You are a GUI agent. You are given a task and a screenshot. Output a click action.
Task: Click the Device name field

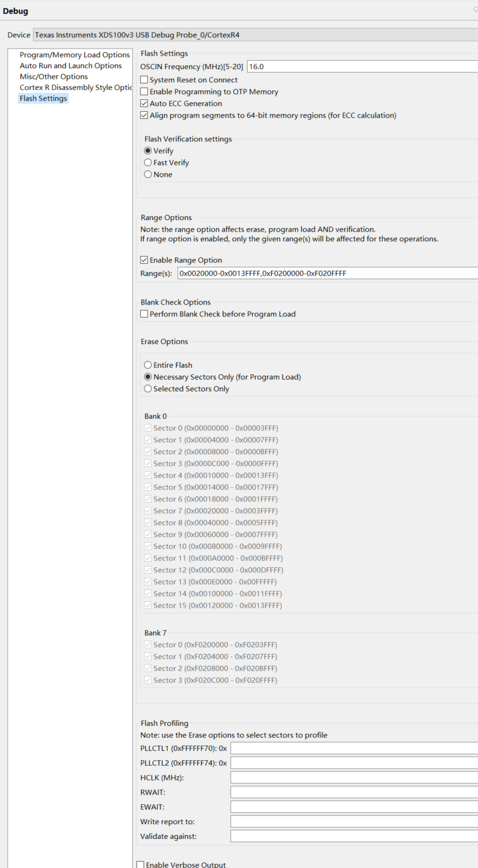255,35
